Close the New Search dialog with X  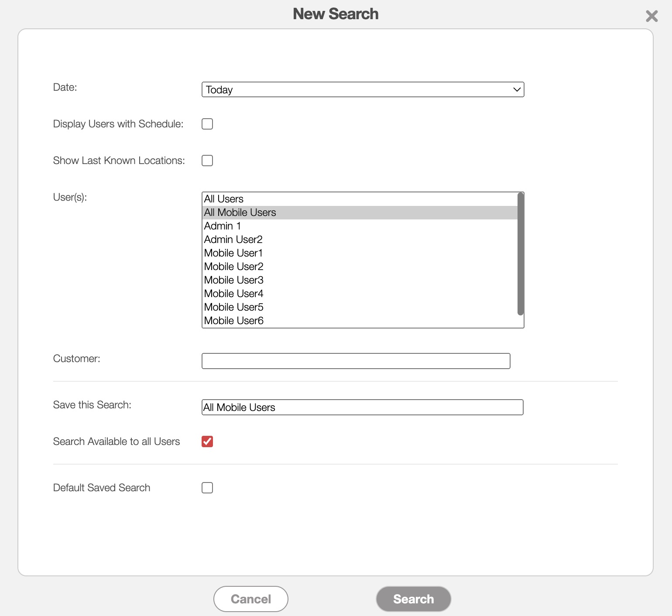point(651,16)
